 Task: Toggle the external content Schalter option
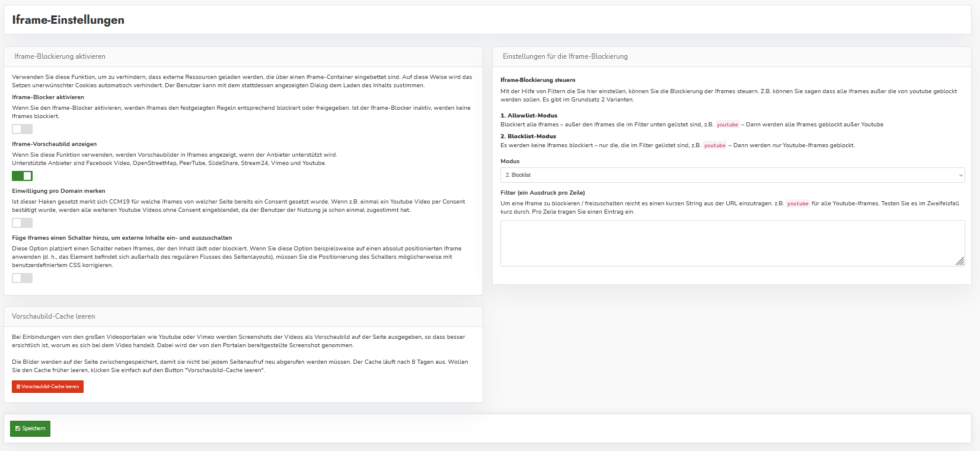pyautogui.click(x=22, y=278)
